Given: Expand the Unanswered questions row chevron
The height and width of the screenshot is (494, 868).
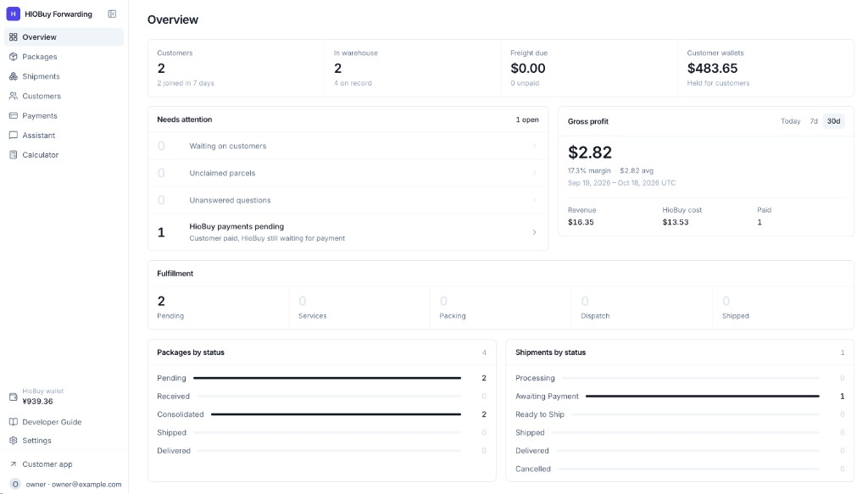Looking at the screenshot, I should (x=534, y=200).
